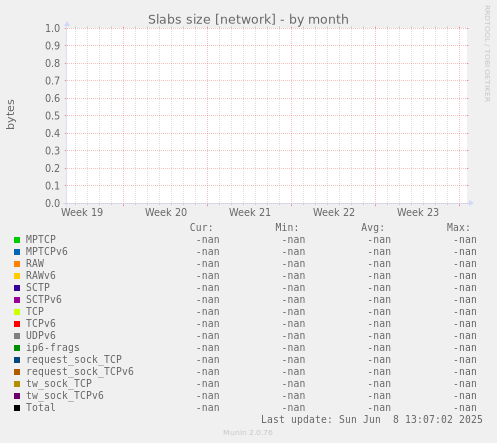Click the tw_sock_TCPv6 legend swatch

17,396
